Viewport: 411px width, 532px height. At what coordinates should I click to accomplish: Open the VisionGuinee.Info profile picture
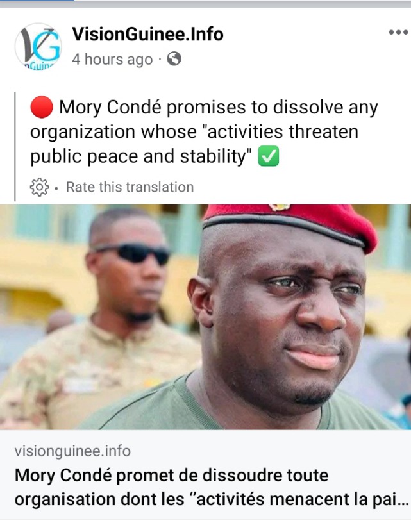pos(38,46)
